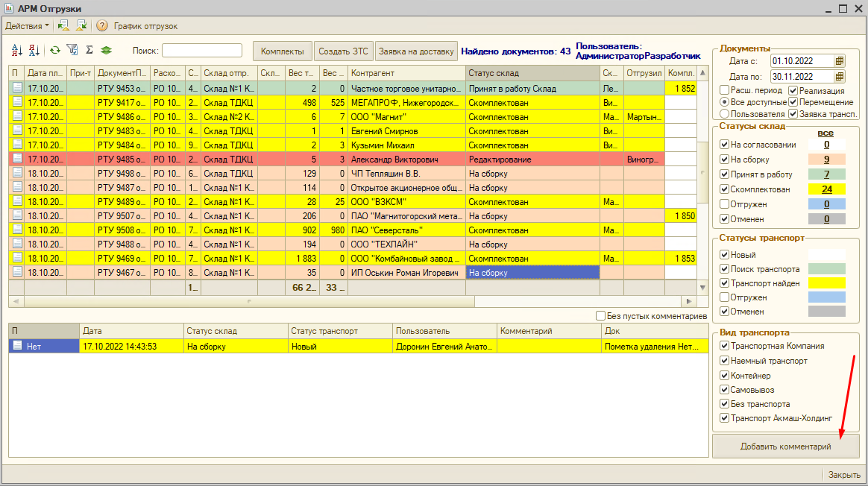Toggle the На согласовании status checkbox
This screenshot has width=868, height=486.
tap(724, 145)
